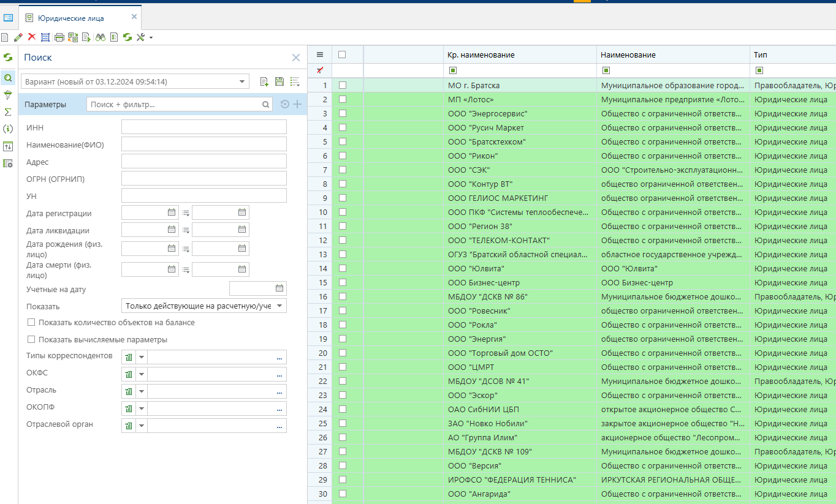Screen dimensions: 836x504
Task: Click the wrench and screwdriver tools icon
Action: [x=140, y=37]
